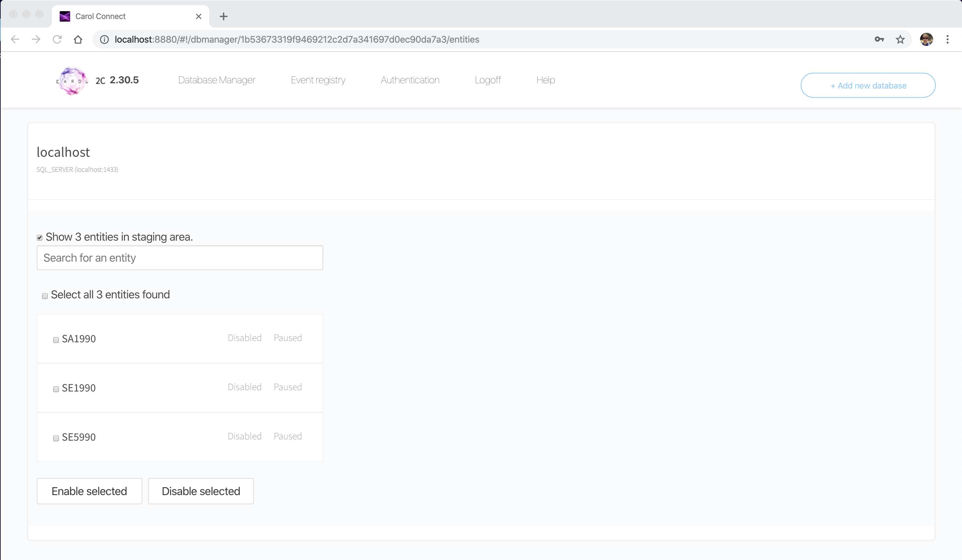Select Logoff in the navigation bar

click(488, 80)
